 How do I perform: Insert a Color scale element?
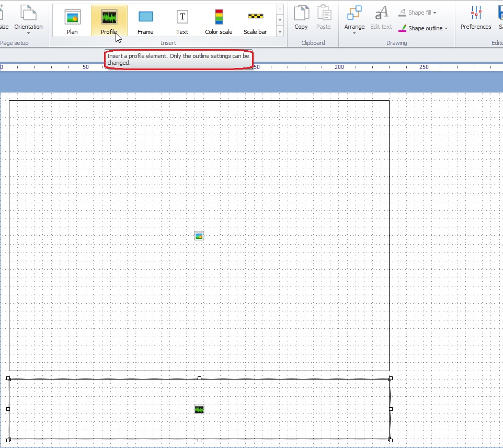point(218,20)
